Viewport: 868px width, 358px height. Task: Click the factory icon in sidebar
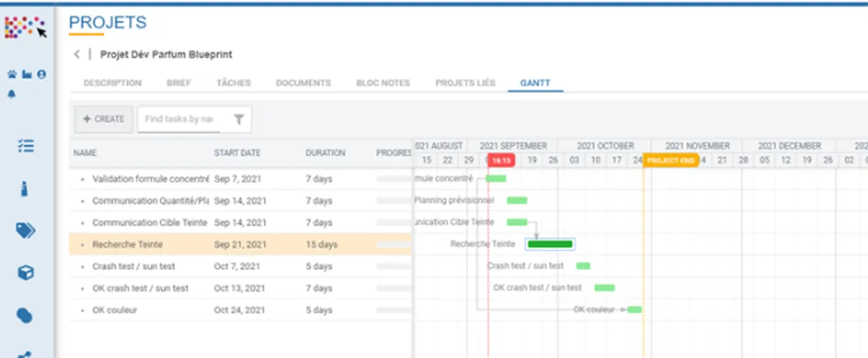pyautogui.click(x=27, y=74)
